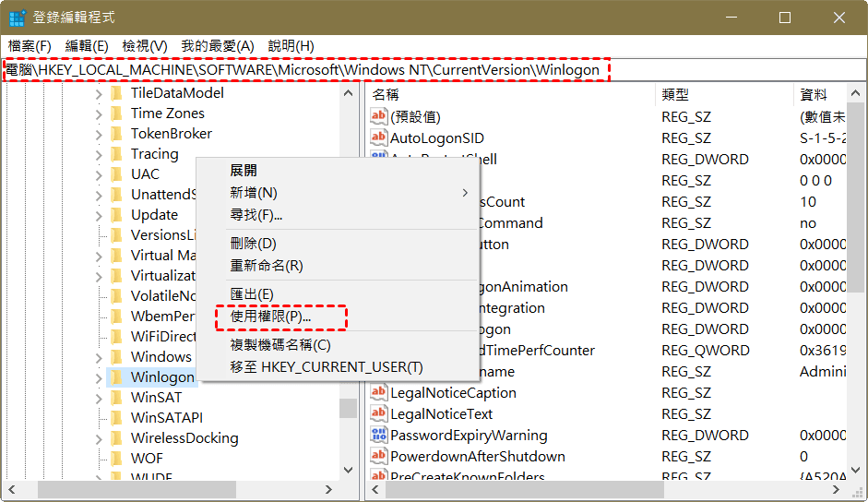Expand the Tracing key
Screen dimensions: 868x502
[99, 155]
